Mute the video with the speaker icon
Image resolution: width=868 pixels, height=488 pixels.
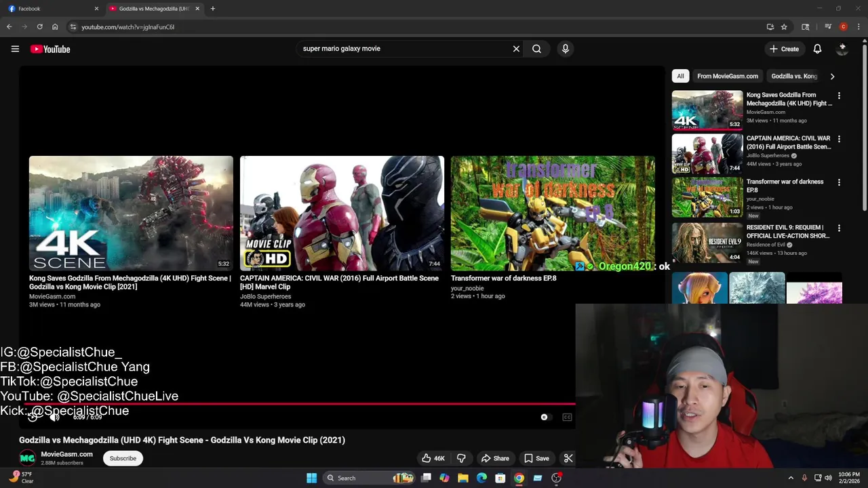tap(54, 418)
